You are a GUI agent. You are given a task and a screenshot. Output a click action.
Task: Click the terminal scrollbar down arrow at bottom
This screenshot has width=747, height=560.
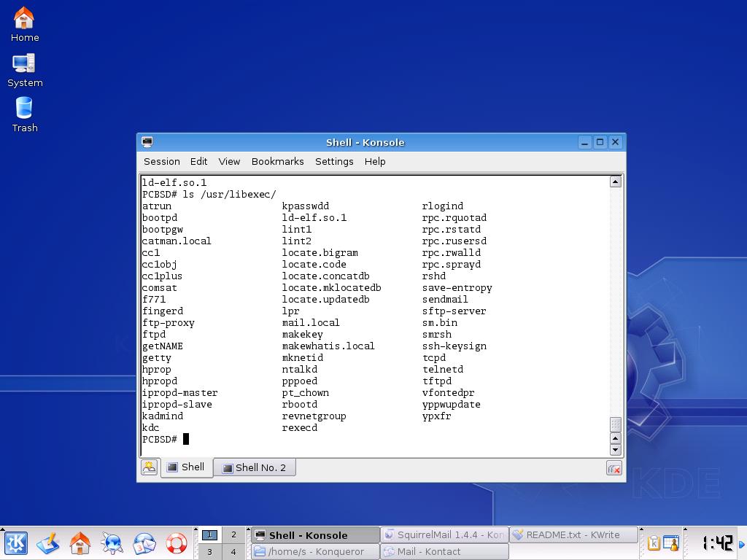pyautogui.click(x=616, y=449)
